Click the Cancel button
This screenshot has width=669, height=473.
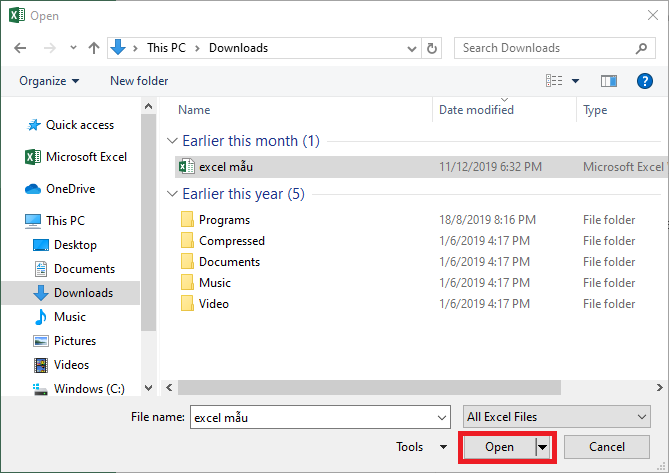coord(607,447)
